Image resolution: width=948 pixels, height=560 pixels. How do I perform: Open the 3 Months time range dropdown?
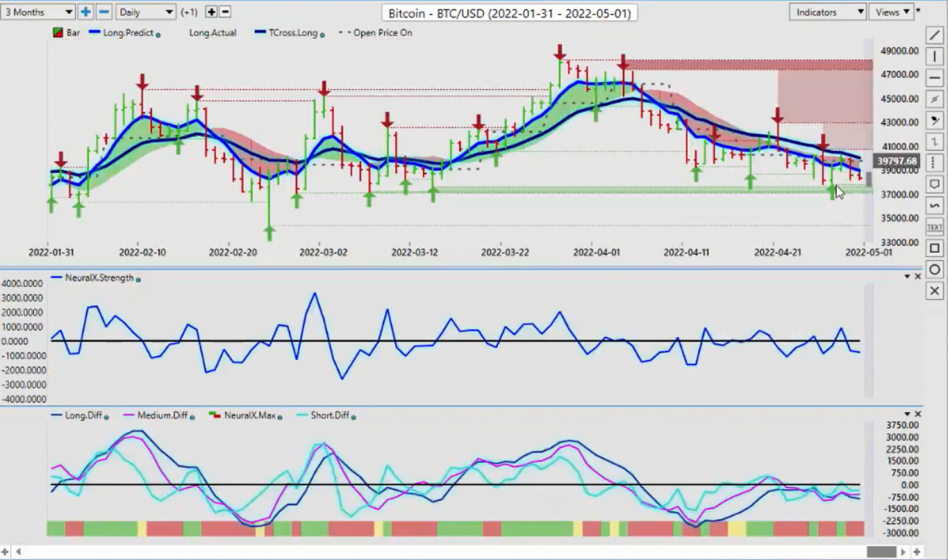coord(37,11)
